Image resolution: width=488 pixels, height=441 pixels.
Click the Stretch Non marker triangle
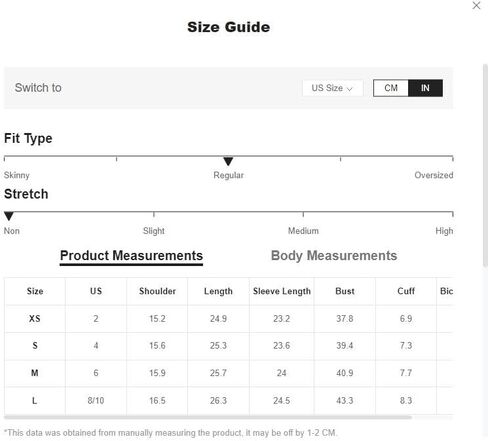click(x=9, y=216)
